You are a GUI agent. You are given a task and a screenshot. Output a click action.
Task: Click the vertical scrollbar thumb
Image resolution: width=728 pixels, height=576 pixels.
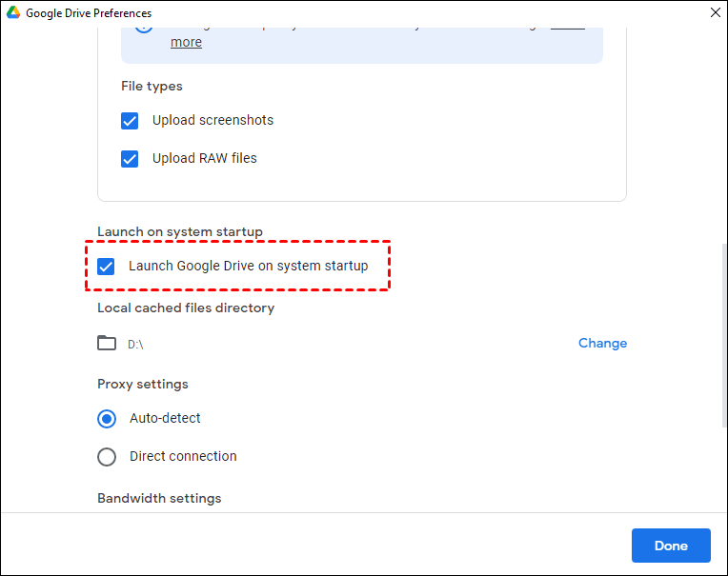pyautogui.click(x=723, y=333)
